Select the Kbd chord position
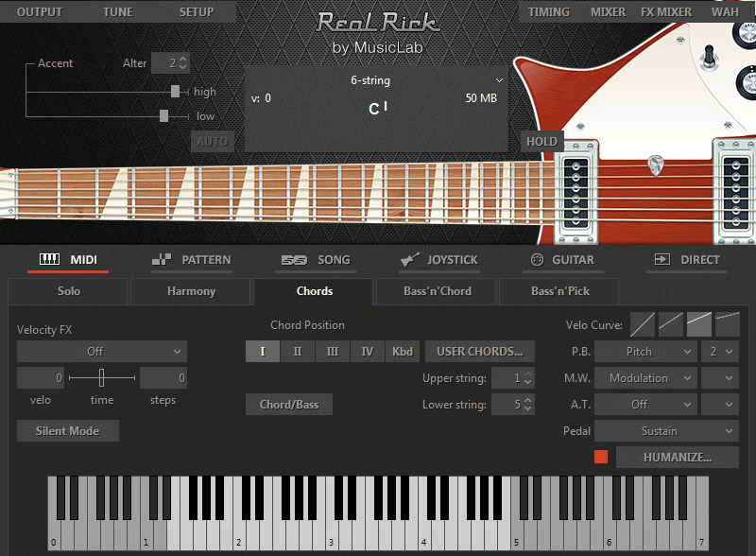The image size is (756, 556). click(x=403, y=352)
